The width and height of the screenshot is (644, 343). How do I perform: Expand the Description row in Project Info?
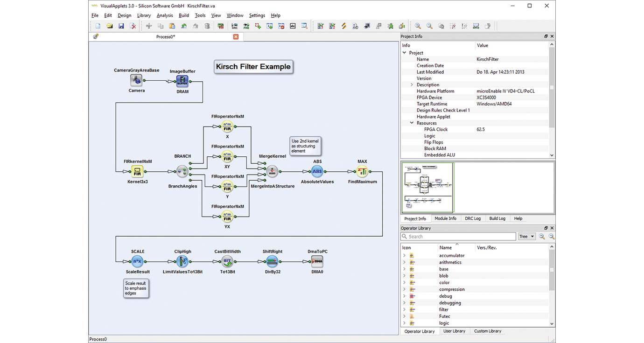tap(412, 85)
